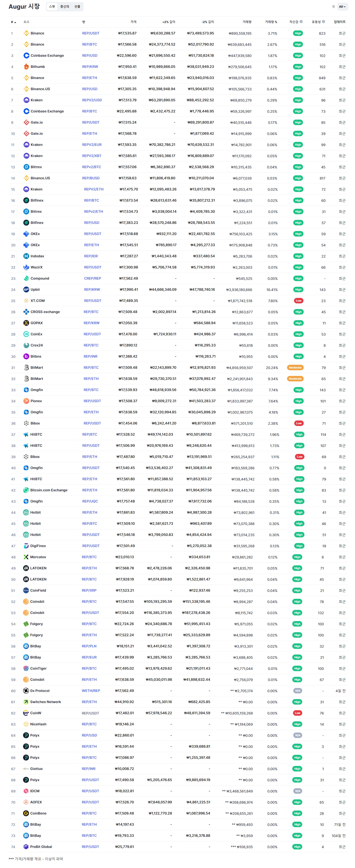
Task: Click the XT.COM logo icon
Action: click(x=26, y=301)
